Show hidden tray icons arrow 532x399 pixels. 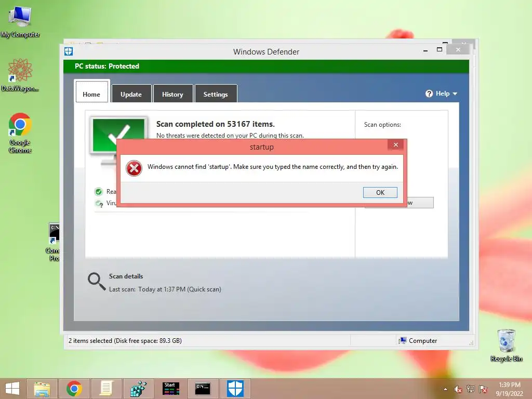(445, 389)
